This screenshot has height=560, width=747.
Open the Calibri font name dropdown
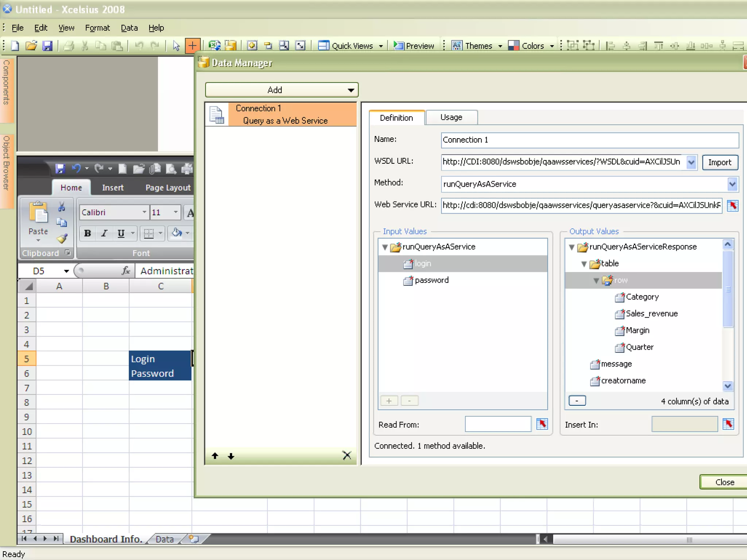coord(144,212)
